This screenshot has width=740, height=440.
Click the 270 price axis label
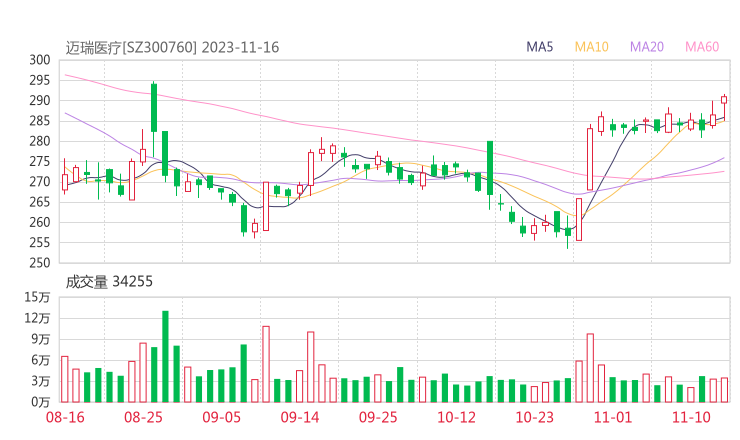[40, 182]
